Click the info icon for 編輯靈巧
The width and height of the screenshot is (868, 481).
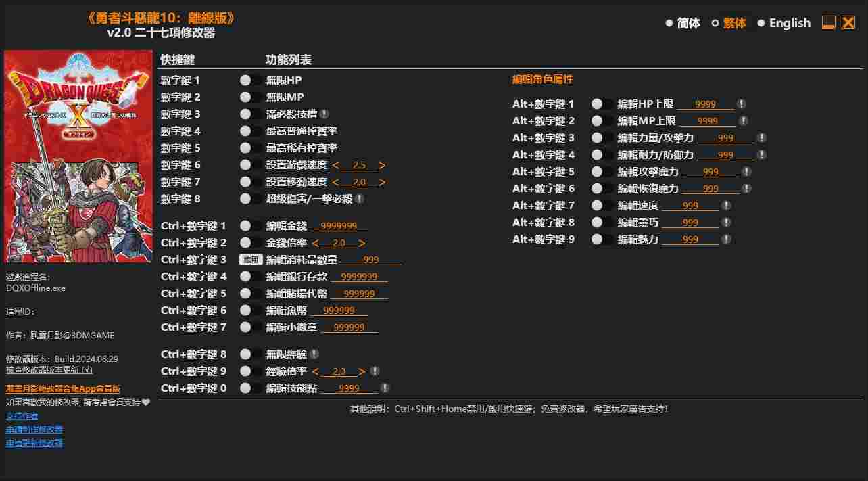pyautogui.click(x=726, y=223)
